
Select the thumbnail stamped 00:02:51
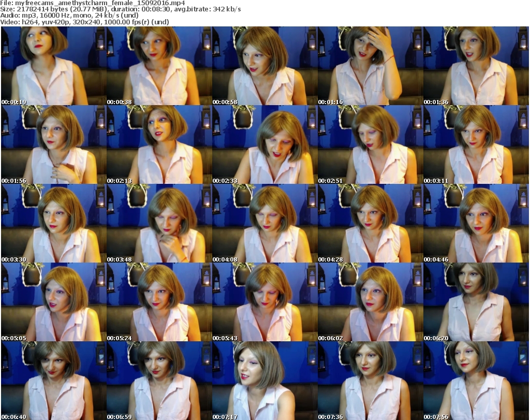[x=371, y=144]
